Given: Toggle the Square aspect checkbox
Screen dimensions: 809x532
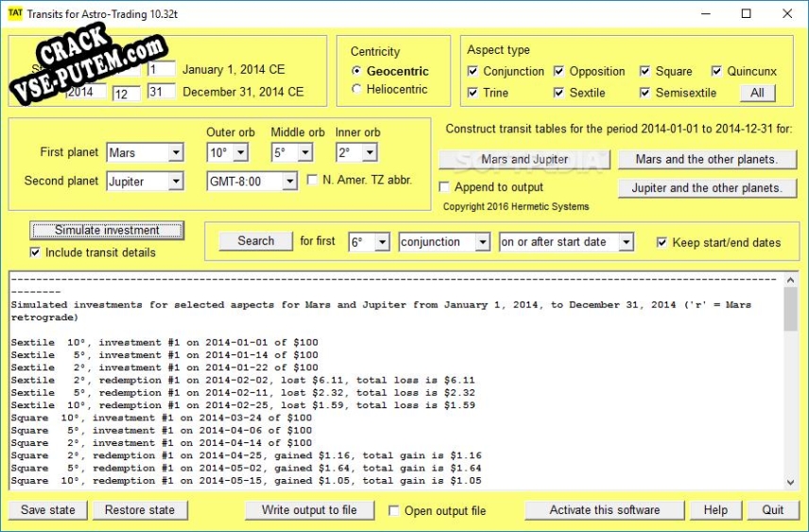Looking at the screenshot, I should pos(645,71).
